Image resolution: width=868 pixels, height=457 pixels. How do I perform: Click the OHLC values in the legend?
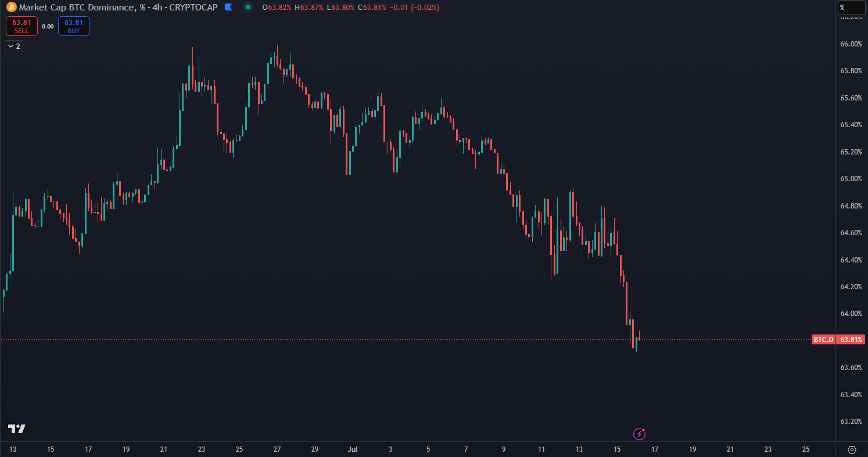click(x=350, y=8)
